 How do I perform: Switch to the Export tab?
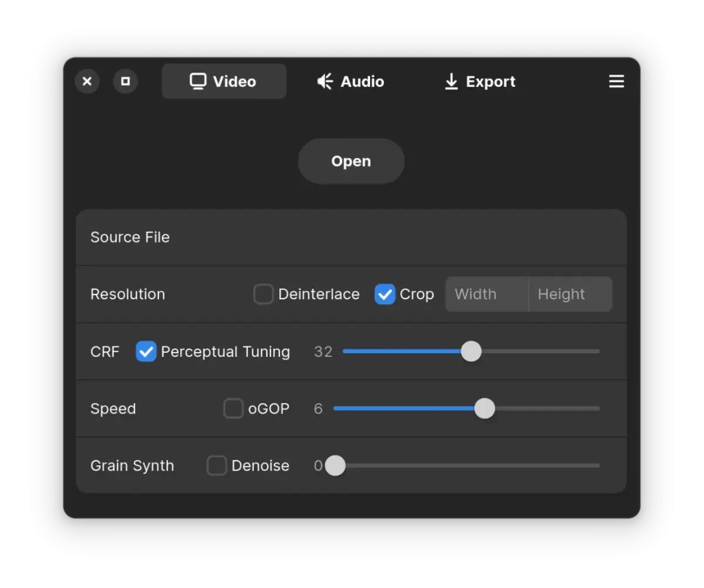click(x=480, y=82)
